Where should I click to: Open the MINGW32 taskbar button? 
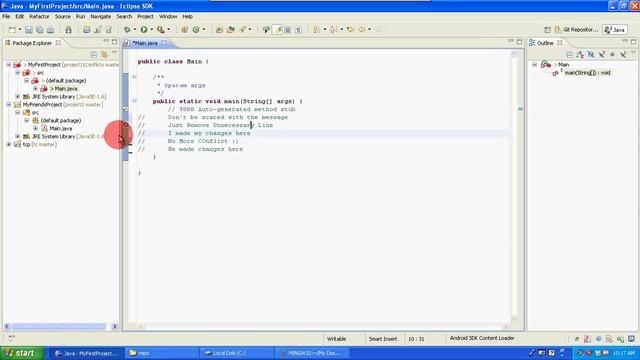[312, 353]
